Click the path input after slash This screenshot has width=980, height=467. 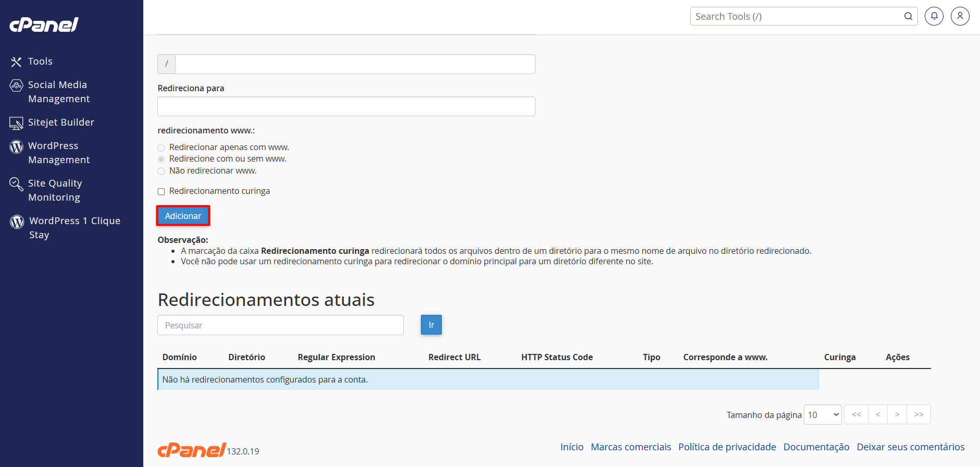[355, 64]
